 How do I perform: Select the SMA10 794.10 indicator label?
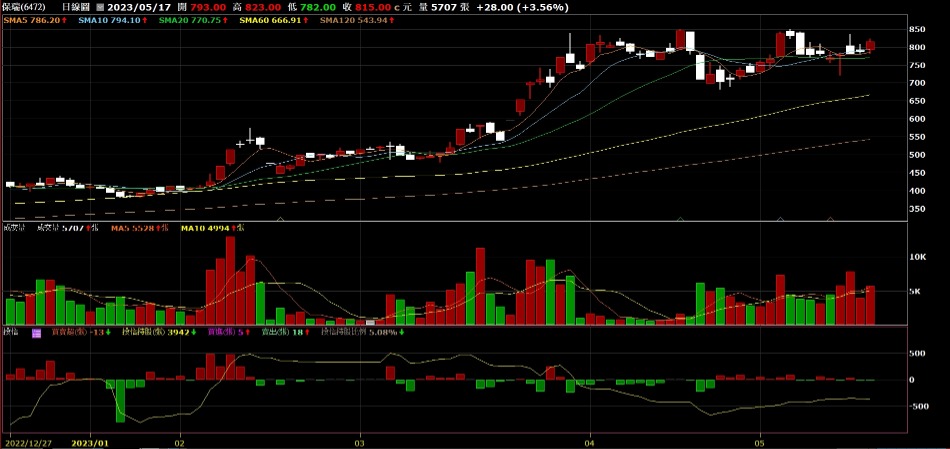pos(111,20)
